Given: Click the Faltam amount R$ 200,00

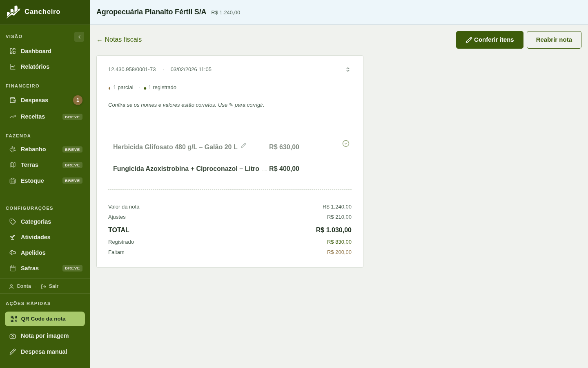Looking at the screenshot, I should (339, 252).
